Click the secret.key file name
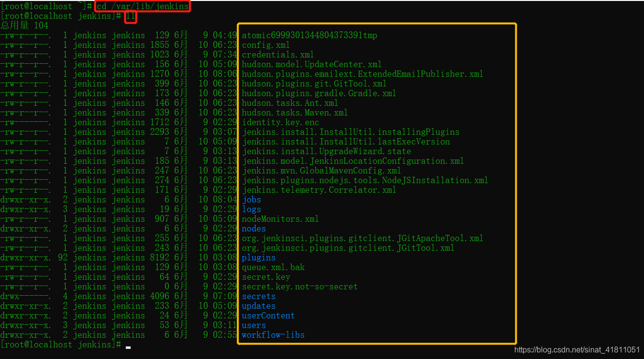The image size is (644, 359). click(266, 277)
